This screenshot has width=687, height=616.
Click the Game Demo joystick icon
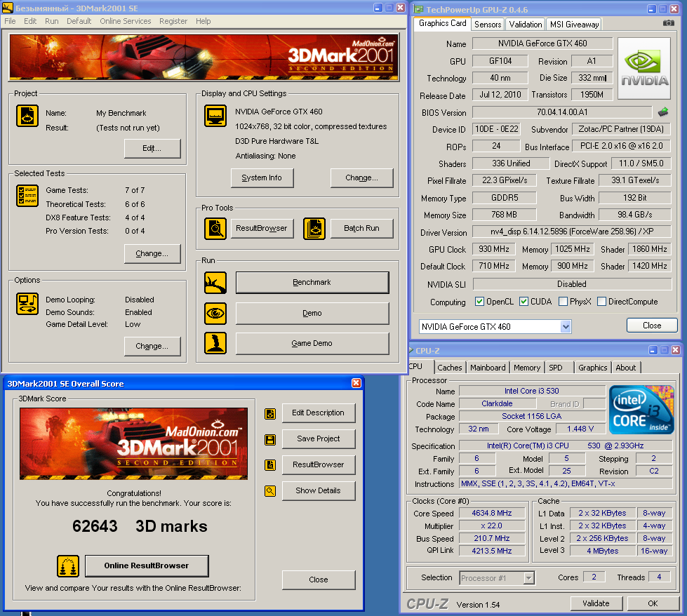(x=215, y=343)
